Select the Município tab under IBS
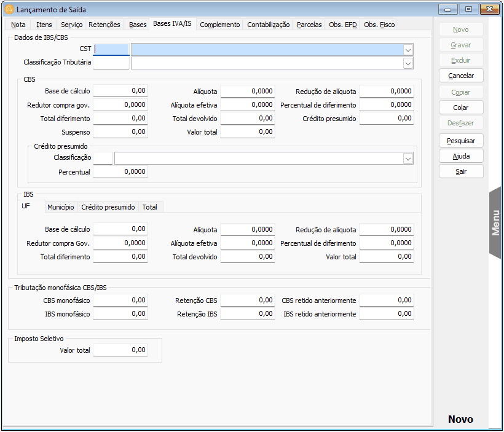 [x=61, y=207]
